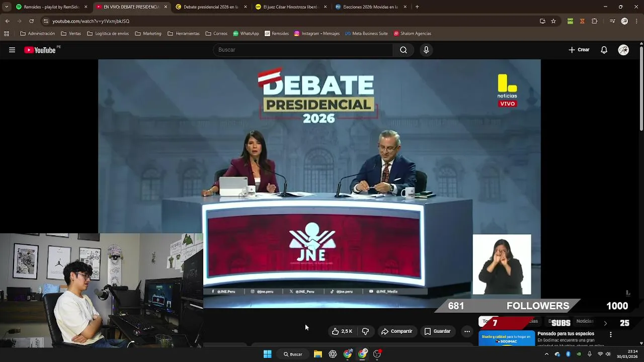The image size is (644, 362).
Task: Close the EN VIVO: DEBATE PRESIDENCIAL tab
Action: tap(166, 7)
